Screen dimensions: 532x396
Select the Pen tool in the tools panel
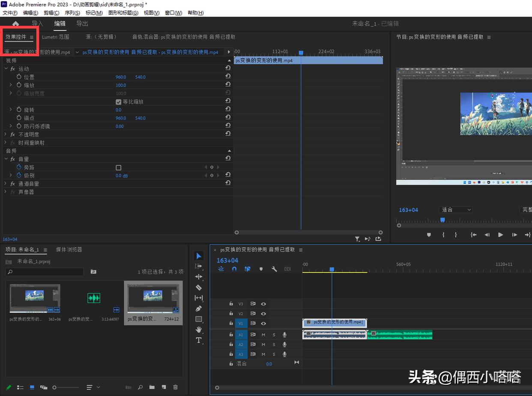[198, 308]
